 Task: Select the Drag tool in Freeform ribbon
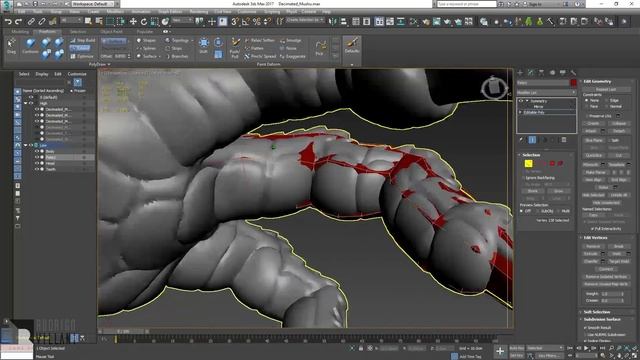pos(11,46)
